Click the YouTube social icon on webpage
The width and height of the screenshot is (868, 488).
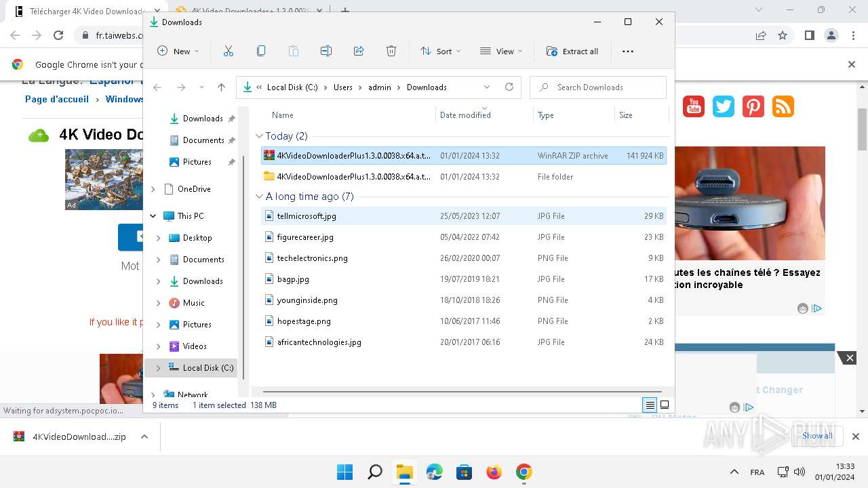pyautogui.click(x=694, y=106)
